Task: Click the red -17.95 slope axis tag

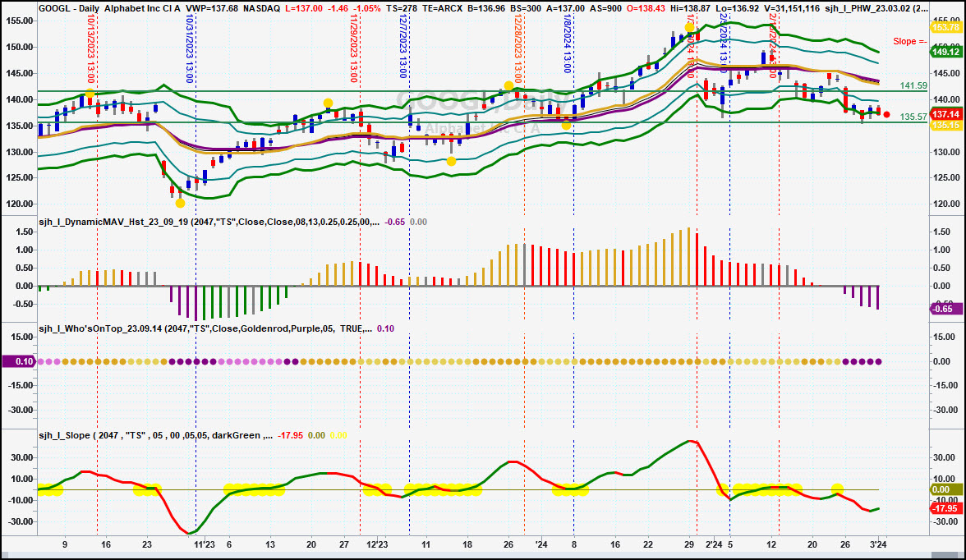Action: 946,508
